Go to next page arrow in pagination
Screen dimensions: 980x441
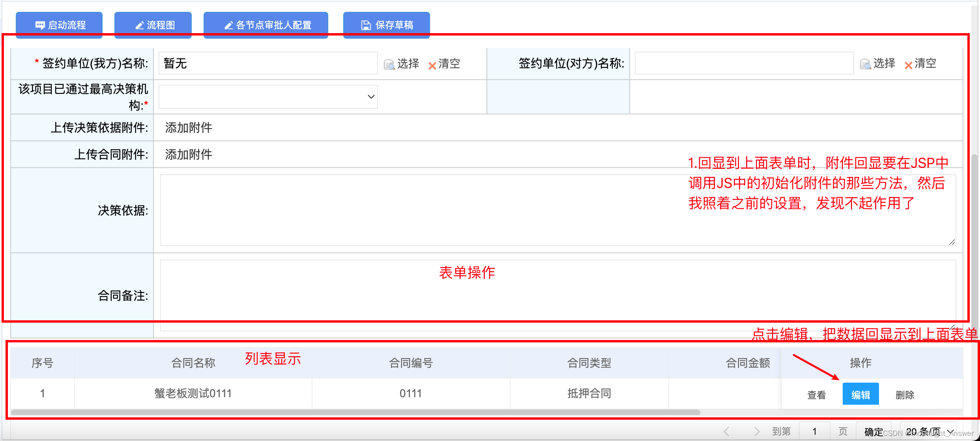tap(756, 432)
